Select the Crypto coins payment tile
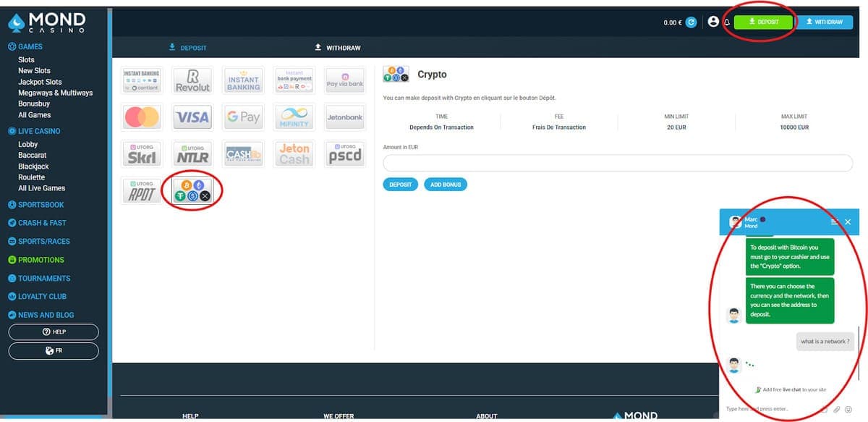 193,190
